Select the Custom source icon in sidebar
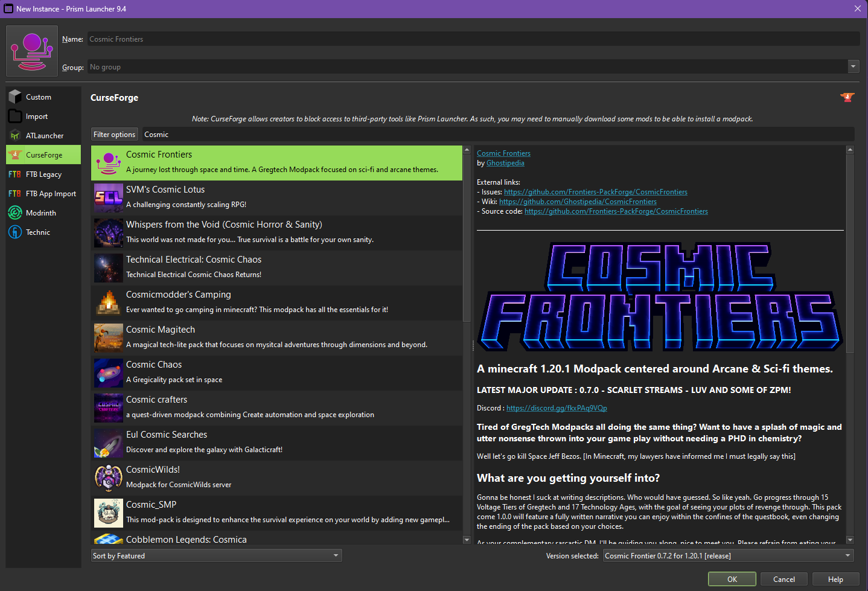The width and height of the screenshot is (868, 591). [x=15, y=97]
